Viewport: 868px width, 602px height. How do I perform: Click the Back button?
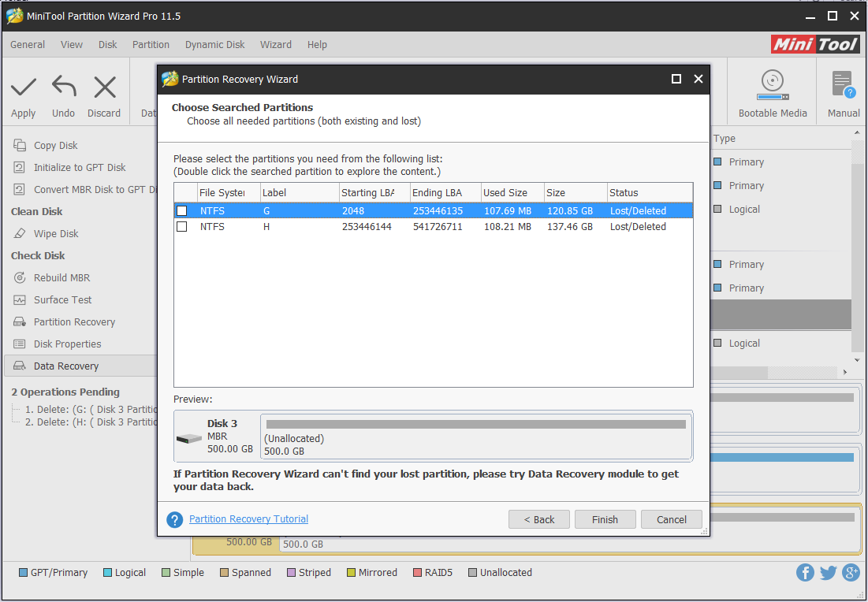pos(539,519)
